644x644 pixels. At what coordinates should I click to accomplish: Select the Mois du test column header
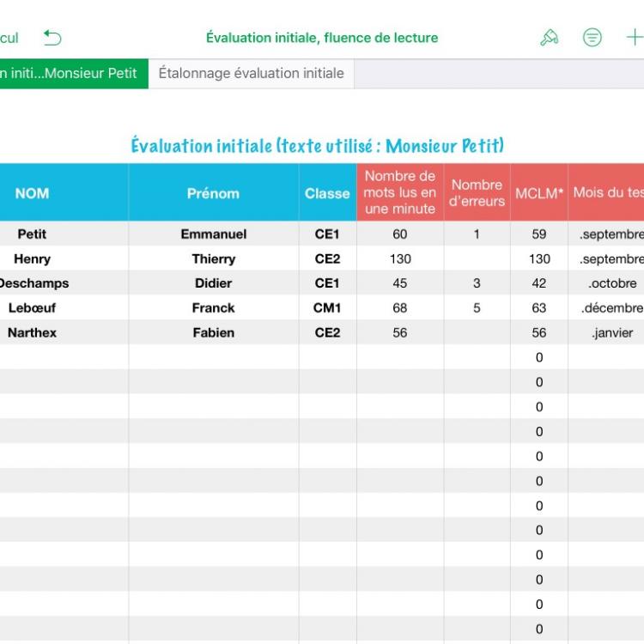606,192
